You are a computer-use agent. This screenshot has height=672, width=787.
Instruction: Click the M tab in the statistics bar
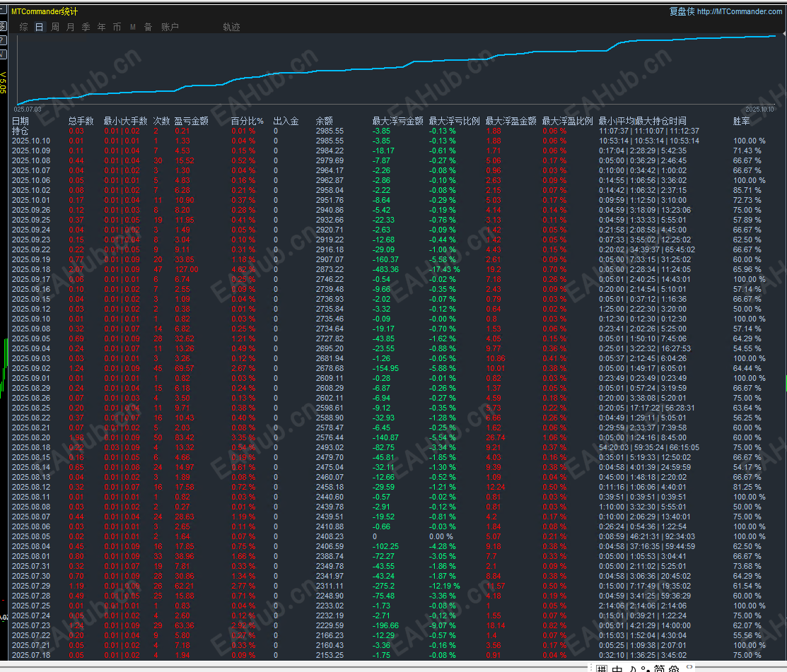coord(133,27)
